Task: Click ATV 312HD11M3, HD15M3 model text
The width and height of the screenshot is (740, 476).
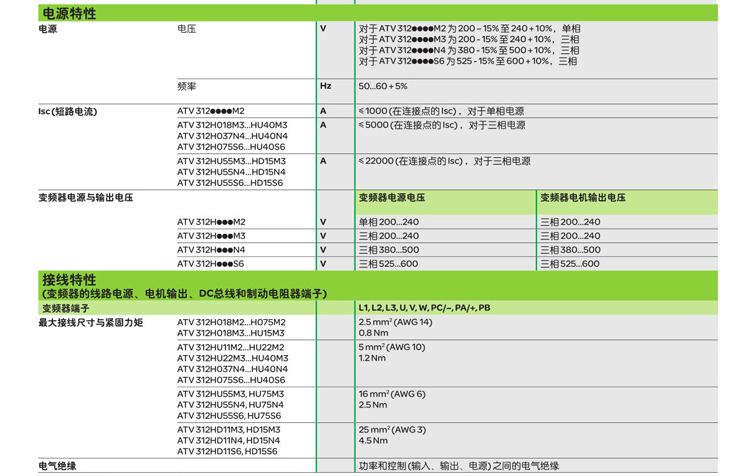Action: (x=229, y=430)
